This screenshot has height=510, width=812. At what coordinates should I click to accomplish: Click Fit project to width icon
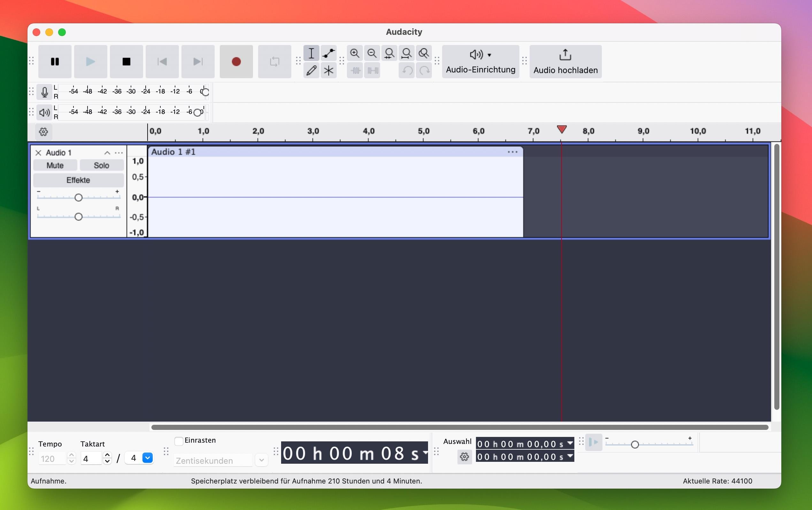click(407, 53)
